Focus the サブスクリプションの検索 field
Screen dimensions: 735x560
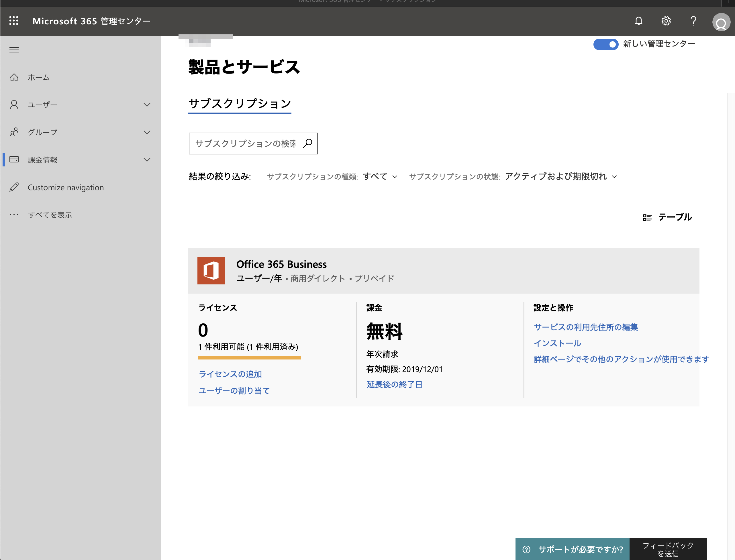(x=253, y=143)
